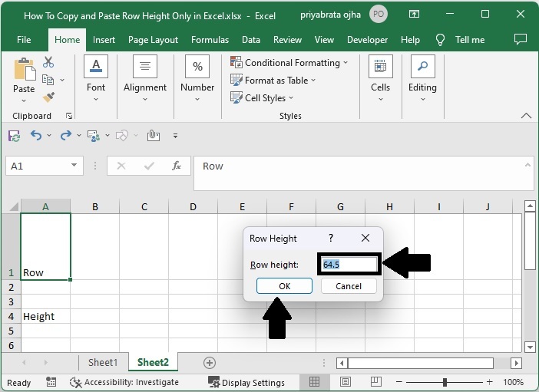Click the Cut scissors icon
The width and height of the screenshot is (539, 392).
coord(48,62)
